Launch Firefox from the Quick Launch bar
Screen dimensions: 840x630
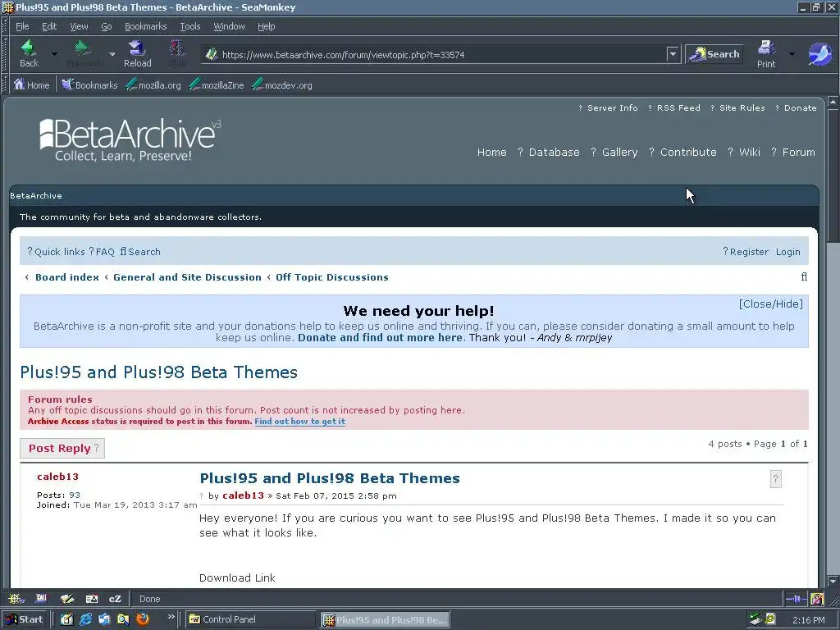tap(143, 619)
